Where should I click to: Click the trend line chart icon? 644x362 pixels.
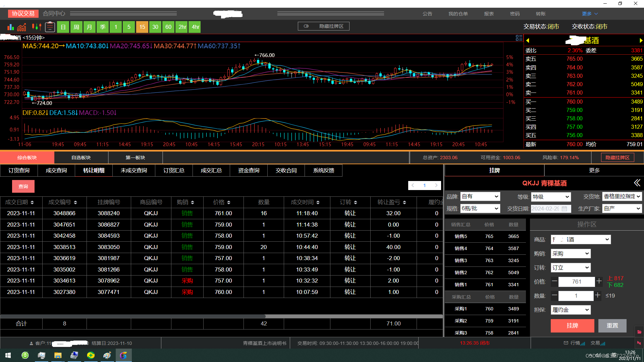[22, 27]
